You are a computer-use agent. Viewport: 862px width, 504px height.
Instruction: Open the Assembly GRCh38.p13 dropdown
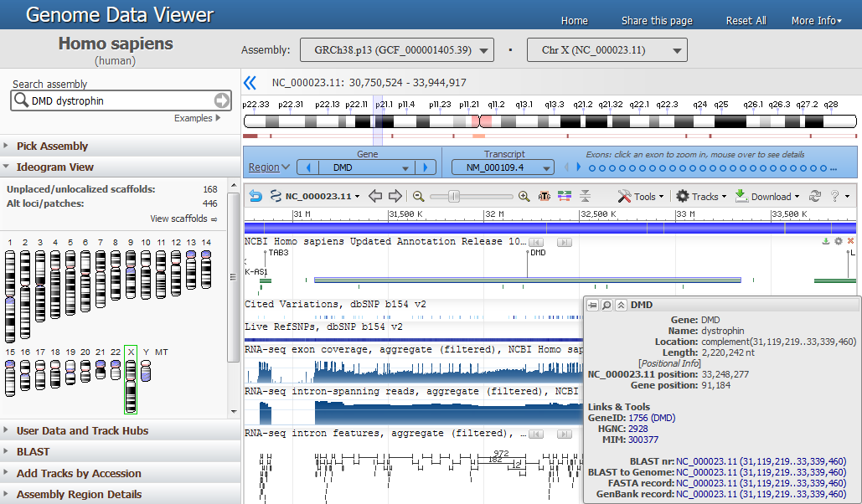pos(397,50)
